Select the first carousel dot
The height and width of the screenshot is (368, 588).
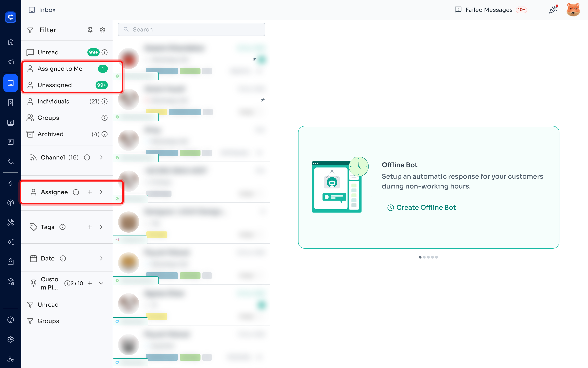[420, 257]
